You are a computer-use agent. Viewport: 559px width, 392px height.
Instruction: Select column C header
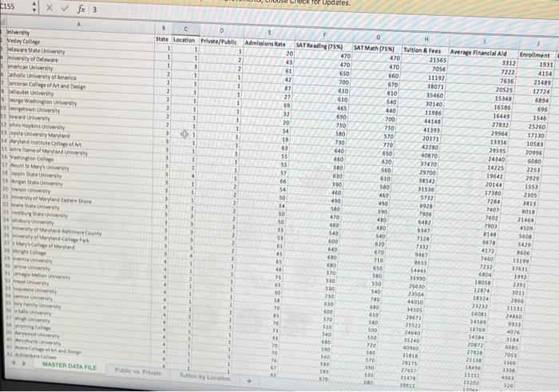click(186, 30)
